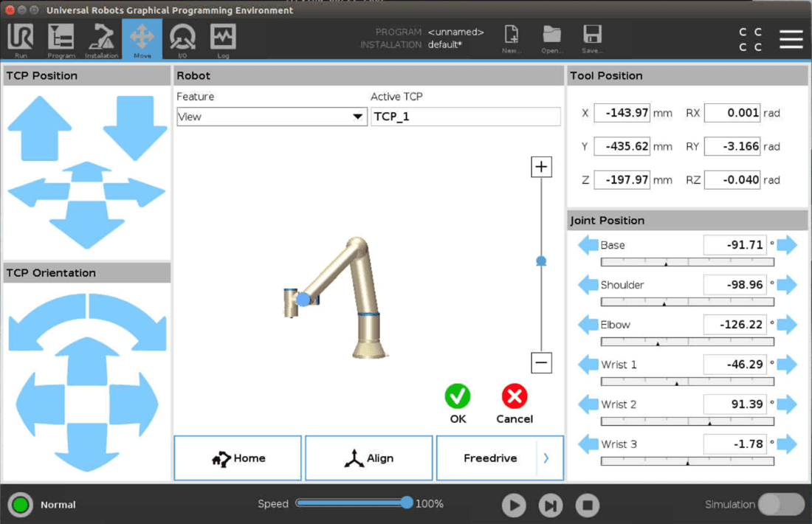Click the green OK checkmark icon
812x524 pixels.
[458, 396]
